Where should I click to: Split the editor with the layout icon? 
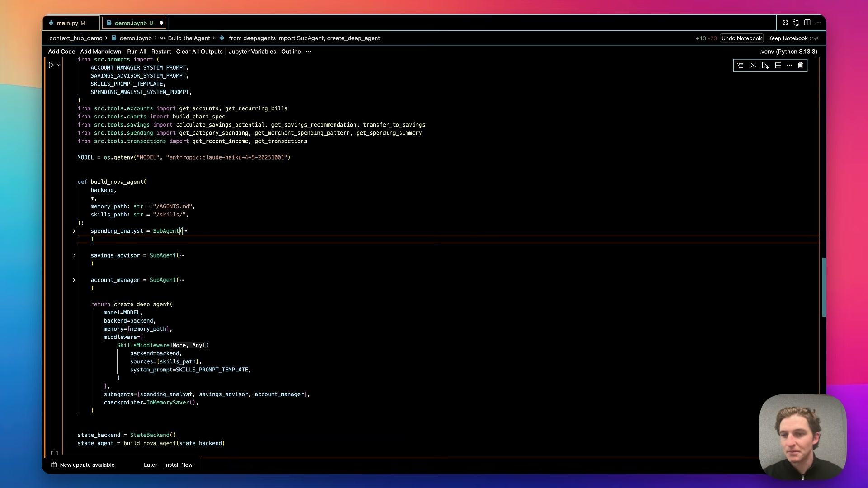click(807, 23)
